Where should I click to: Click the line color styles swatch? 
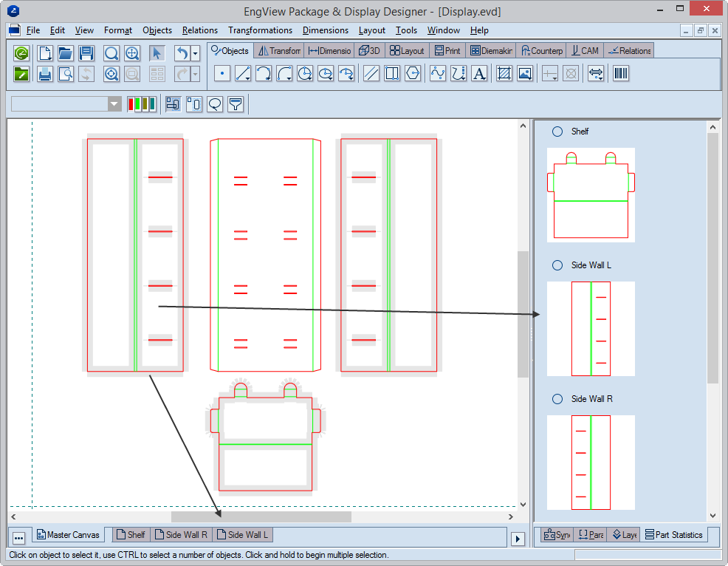pyautogui.click(x=141, y=104)
